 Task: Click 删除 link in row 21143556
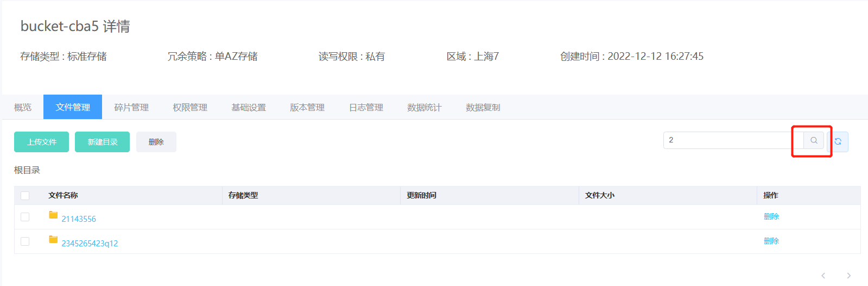pyautogui.click(x=771, y=216)
